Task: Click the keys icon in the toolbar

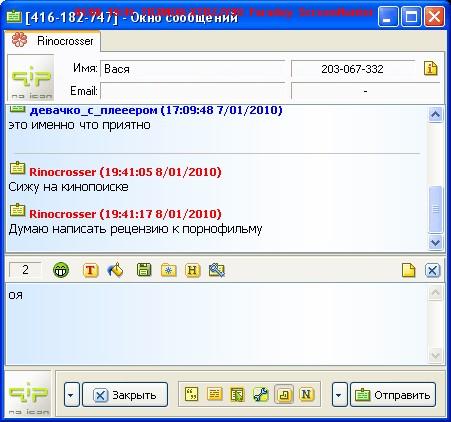Action: coord(217,270)
